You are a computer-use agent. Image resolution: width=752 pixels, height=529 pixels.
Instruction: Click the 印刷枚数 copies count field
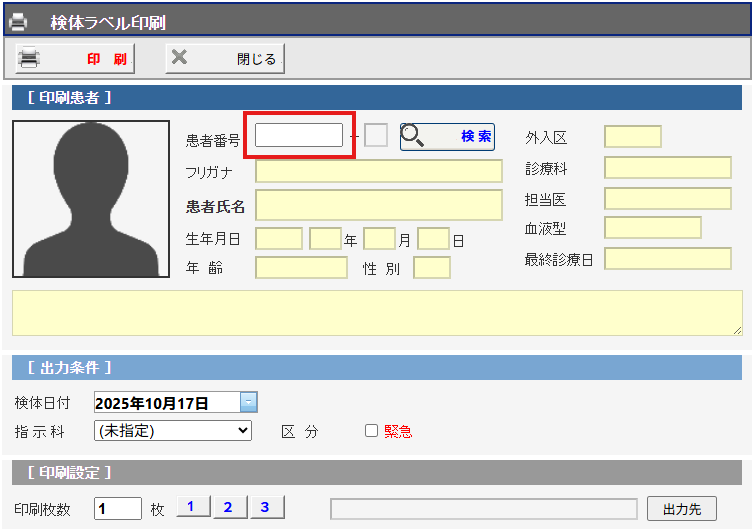tap(118, 508)
